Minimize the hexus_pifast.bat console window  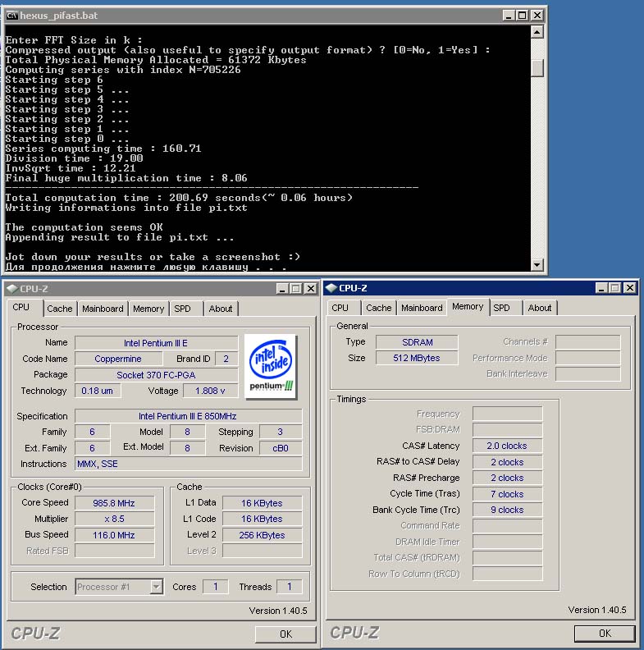[509, 16]
